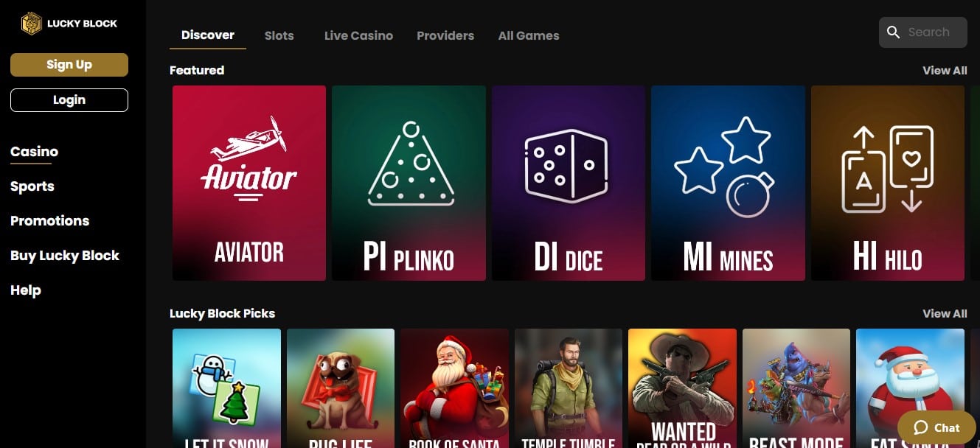Launch the Mines stars and bomb tile

click(x=728, y=183)
